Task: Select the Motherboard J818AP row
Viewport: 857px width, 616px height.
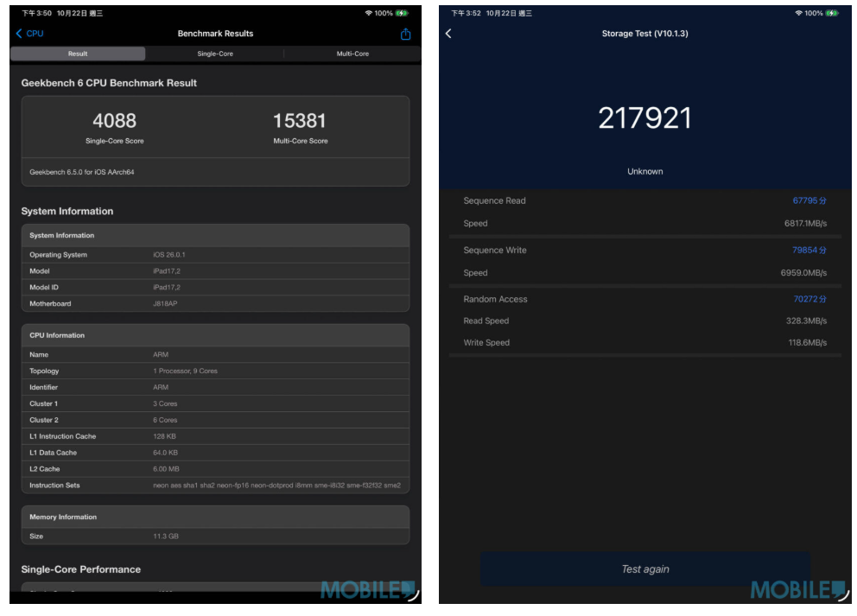Action: click(x=215, y=304)
